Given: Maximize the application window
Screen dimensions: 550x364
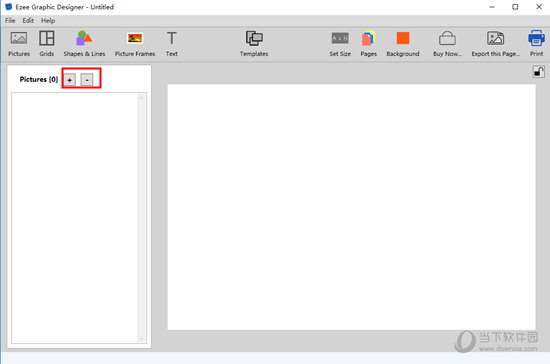Looking at the screenshot, I should [x=515, y=7].
